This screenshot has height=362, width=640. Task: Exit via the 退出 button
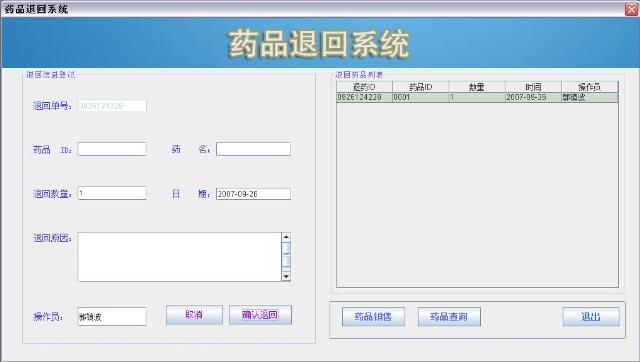(591, 317)
